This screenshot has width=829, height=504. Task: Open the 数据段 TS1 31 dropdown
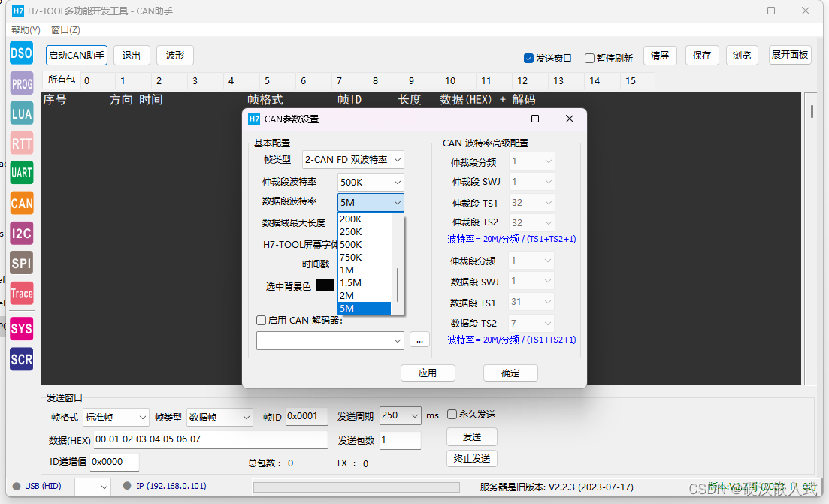click(532, 302)
